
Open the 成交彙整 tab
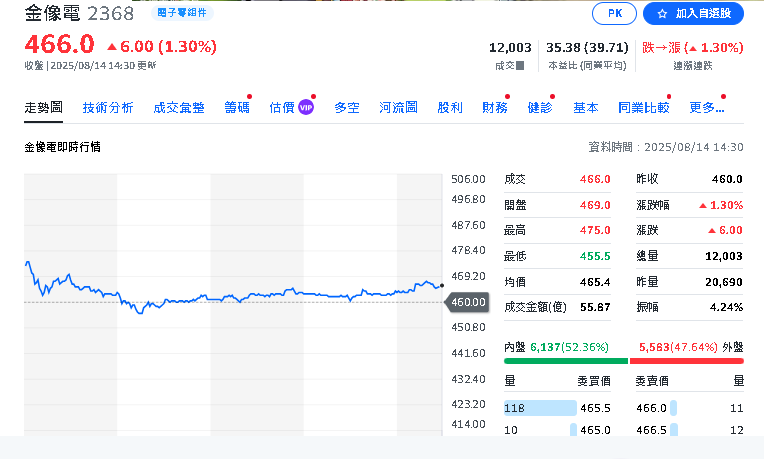pos(179,108)
